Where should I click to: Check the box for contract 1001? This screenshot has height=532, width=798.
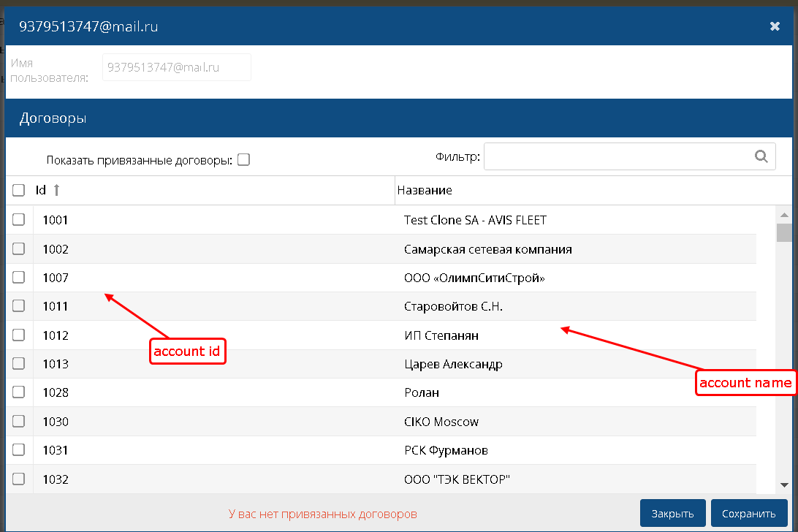(19, 219)
